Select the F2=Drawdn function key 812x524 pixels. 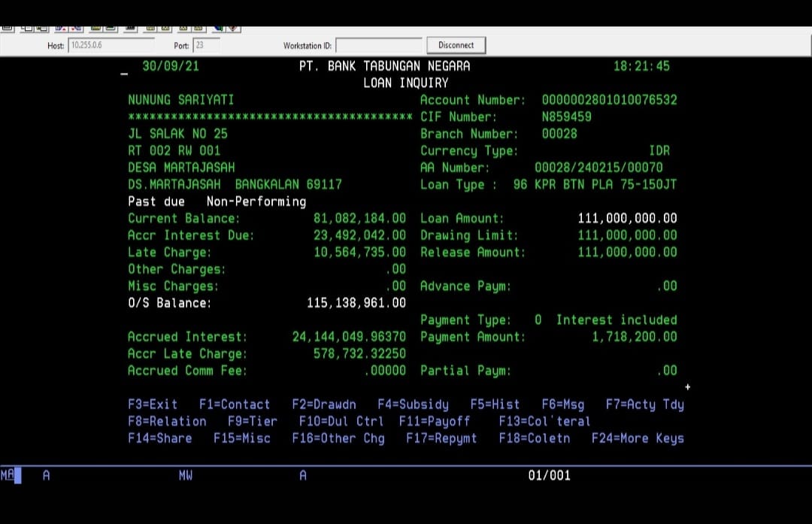(x=324, y=404)
